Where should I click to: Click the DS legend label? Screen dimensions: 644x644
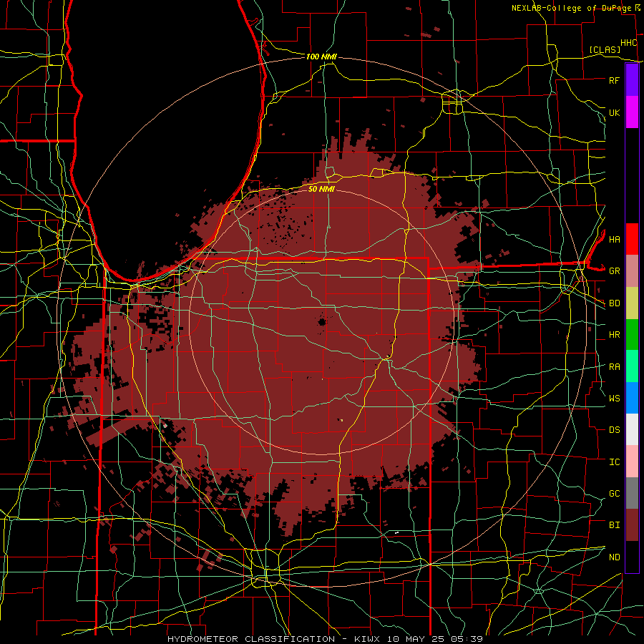(614, 429)
